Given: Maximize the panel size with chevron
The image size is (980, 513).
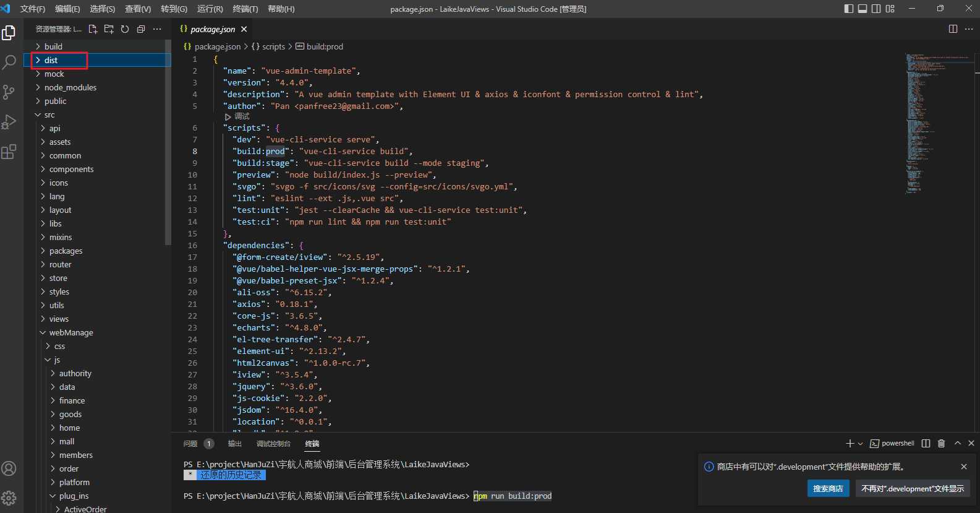Looking at the screenshot, I should (958, 443).
